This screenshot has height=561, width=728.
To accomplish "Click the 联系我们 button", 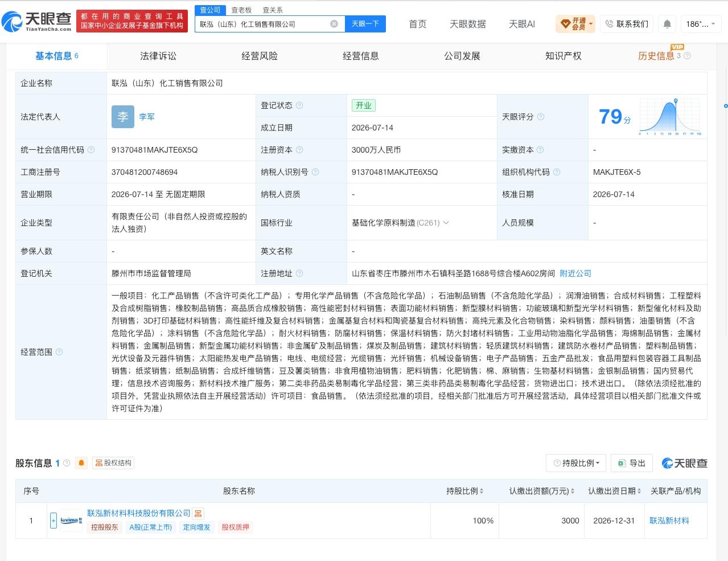I will click(627, 24).
